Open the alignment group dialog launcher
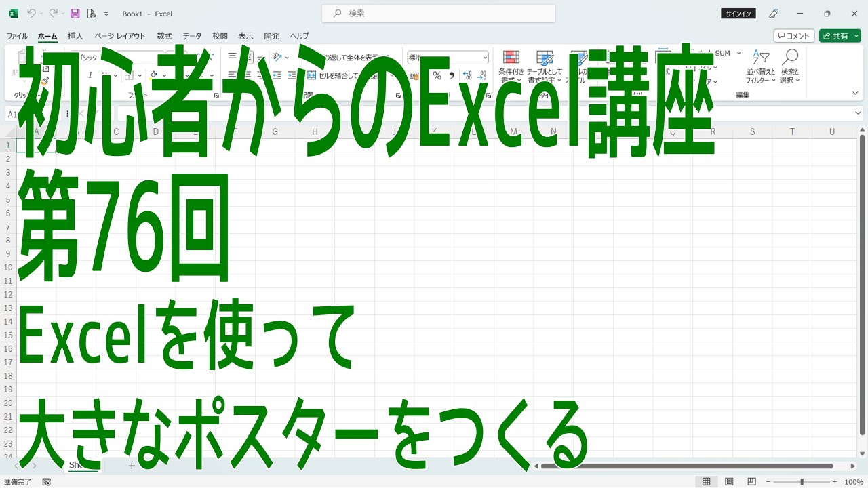The height and width of the screenshot is (488, 868). (397, 96)
